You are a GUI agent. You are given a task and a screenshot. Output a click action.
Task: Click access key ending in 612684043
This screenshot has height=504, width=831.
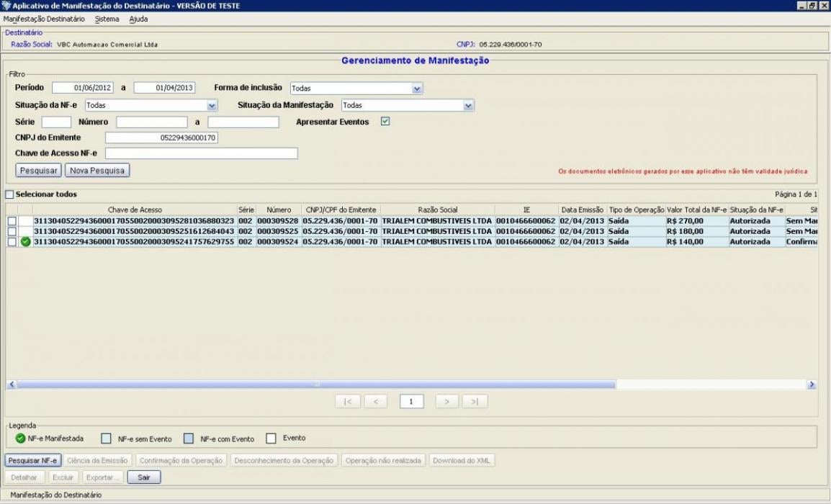[x=134, y=232]
